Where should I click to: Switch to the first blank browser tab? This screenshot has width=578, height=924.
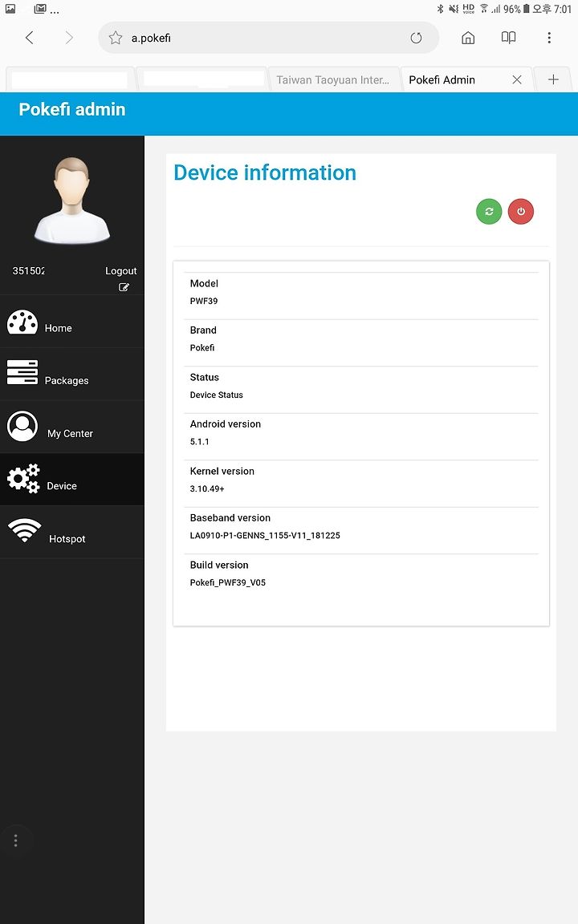[x=70, y=79]
